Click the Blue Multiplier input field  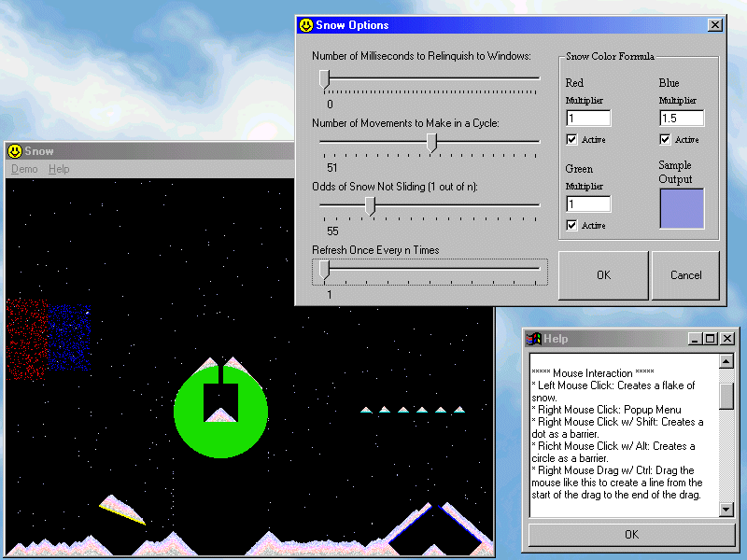(x=682, y=119)
